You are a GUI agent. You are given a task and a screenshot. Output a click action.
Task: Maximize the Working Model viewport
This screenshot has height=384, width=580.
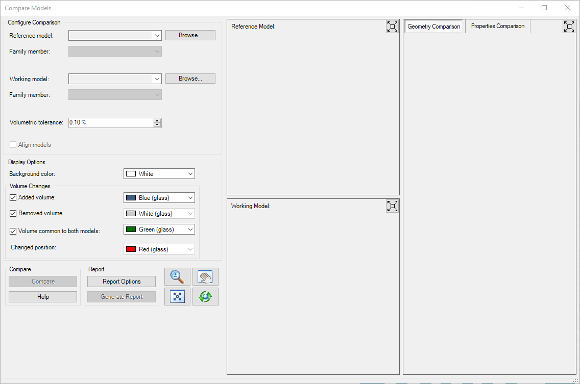pyautogui.click(x=392, y=206)
